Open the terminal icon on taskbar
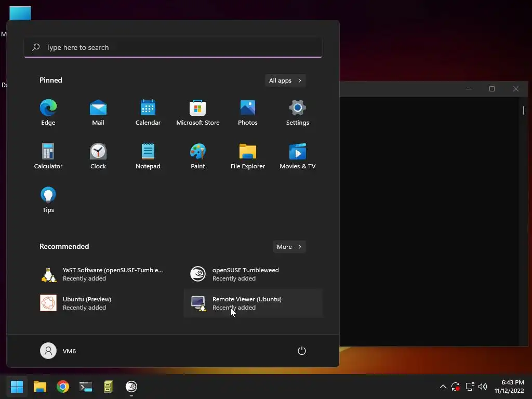The image size is (532, 399). click(86, 387)
